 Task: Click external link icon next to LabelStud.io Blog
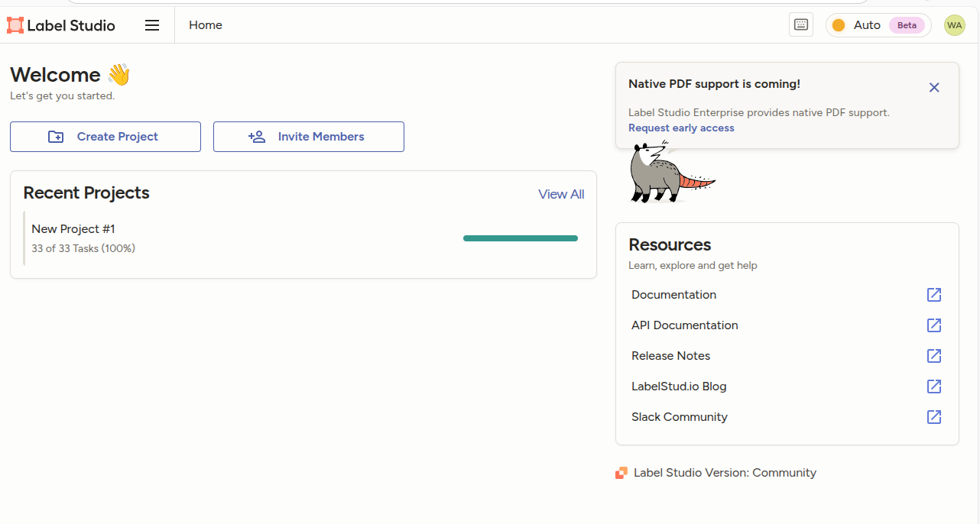coord(934,387)
